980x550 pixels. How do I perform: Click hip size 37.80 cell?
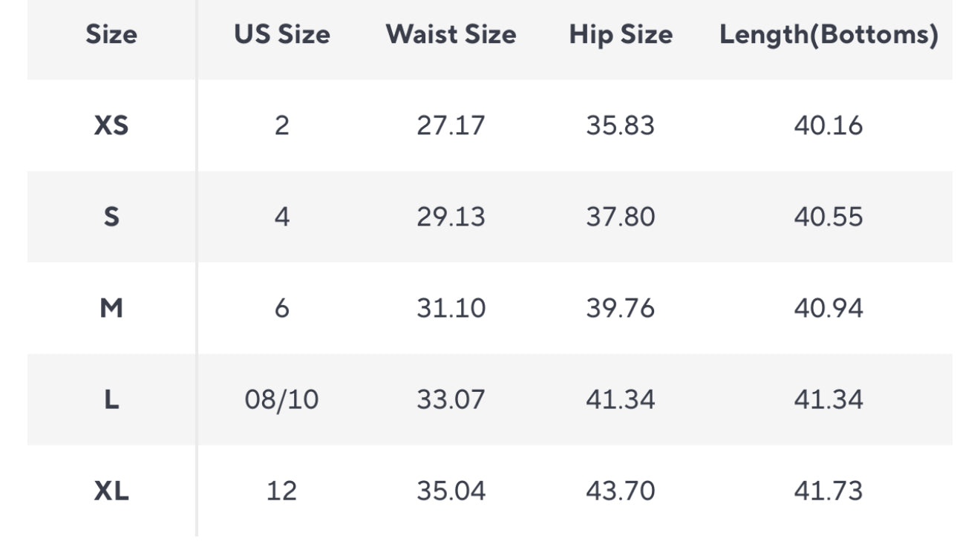tap(621, 217)
